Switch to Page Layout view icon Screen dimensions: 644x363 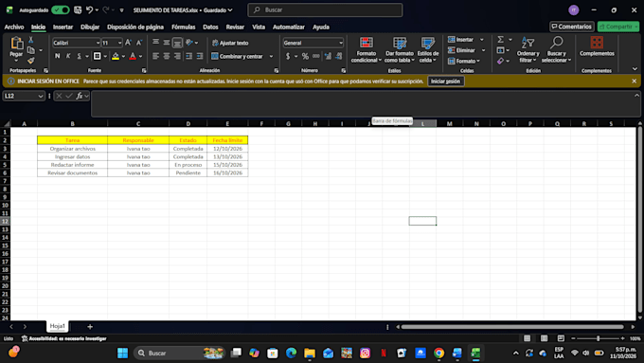pyautogui.click(x=545, y=338)
